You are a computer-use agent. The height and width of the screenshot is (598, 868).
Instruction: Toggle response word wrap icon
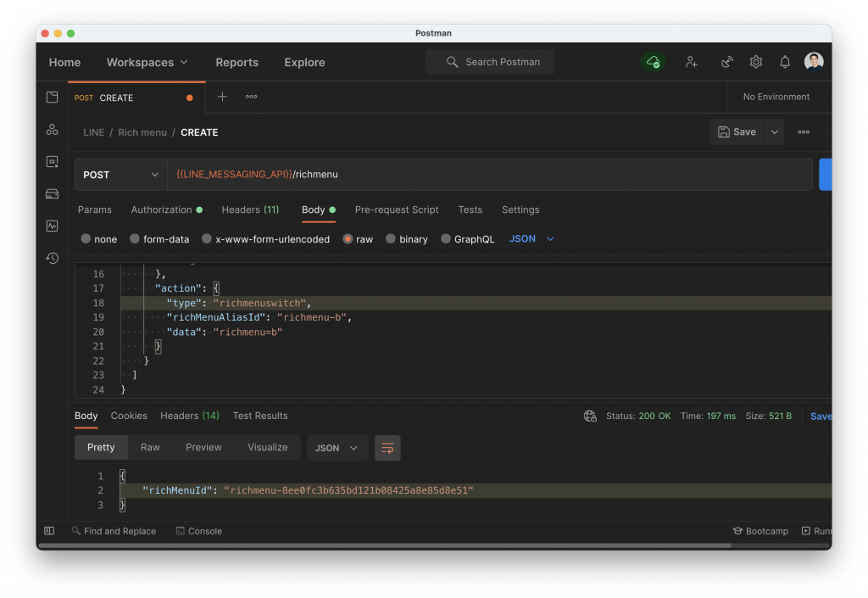tap(387, 448)
